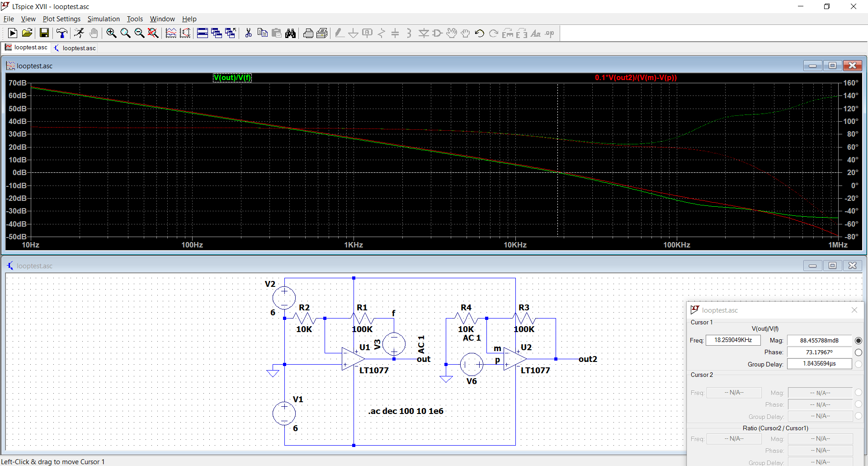This screenshot has height=466, width=868.
Task: Select the Diode tool
Action: pos(424,33)
